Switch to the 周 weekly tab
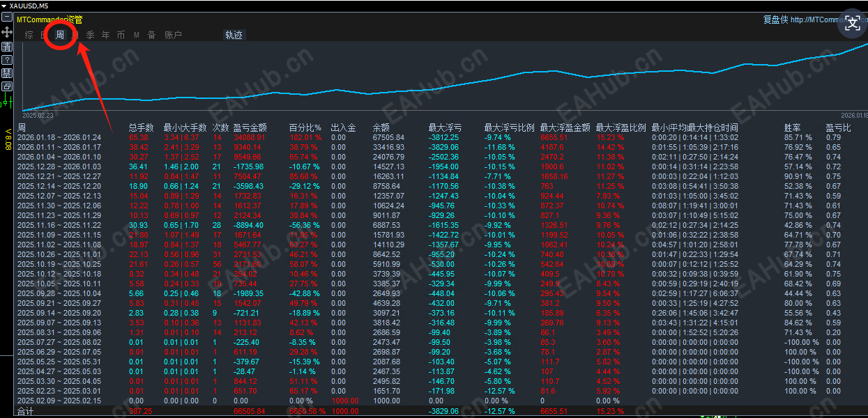 click(61, 34)
